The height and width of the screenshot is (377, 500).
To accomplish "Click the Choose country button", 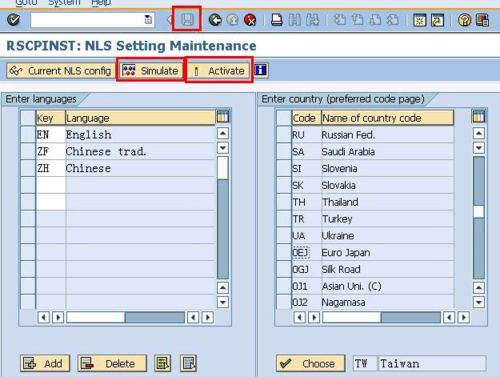I will click(310, 363).
